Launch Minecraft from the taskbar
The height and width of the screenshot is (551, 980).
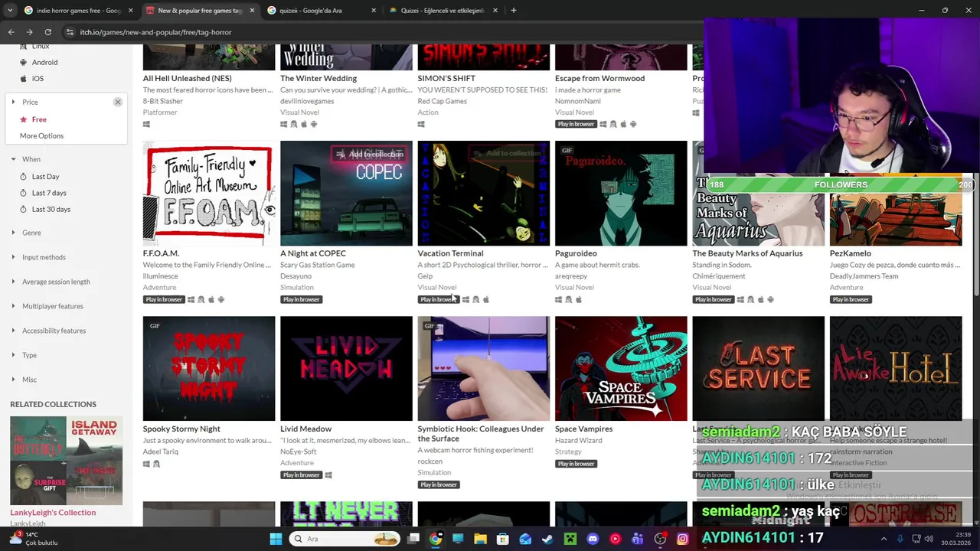pos(570,539)
